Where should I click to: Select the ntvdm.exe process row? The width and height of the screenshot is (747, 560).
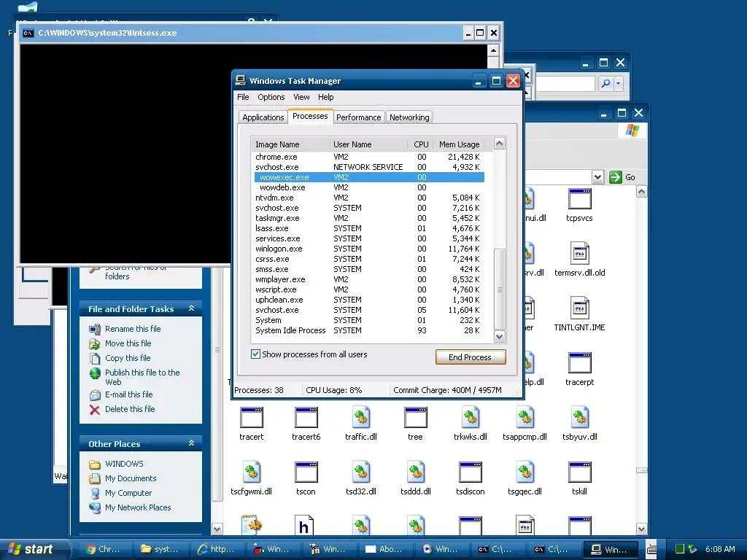[x=369, y=198]
